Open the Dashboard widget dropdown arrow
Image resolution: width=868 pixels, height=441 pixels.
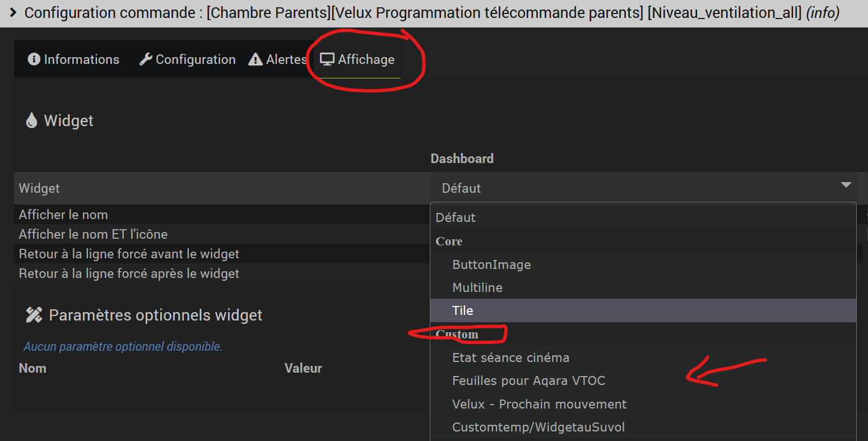point(846,185)
